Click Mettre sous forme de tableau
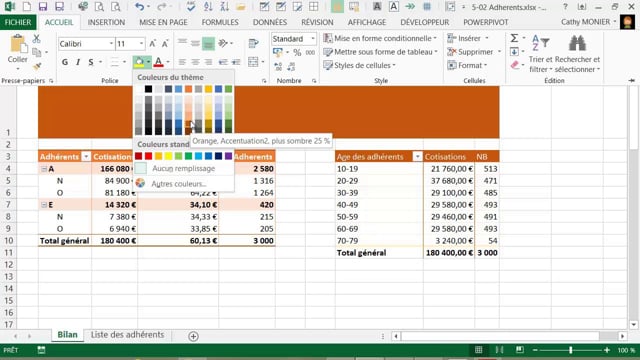This screenshot has width=640, height=360. click(x=380, y=52)
